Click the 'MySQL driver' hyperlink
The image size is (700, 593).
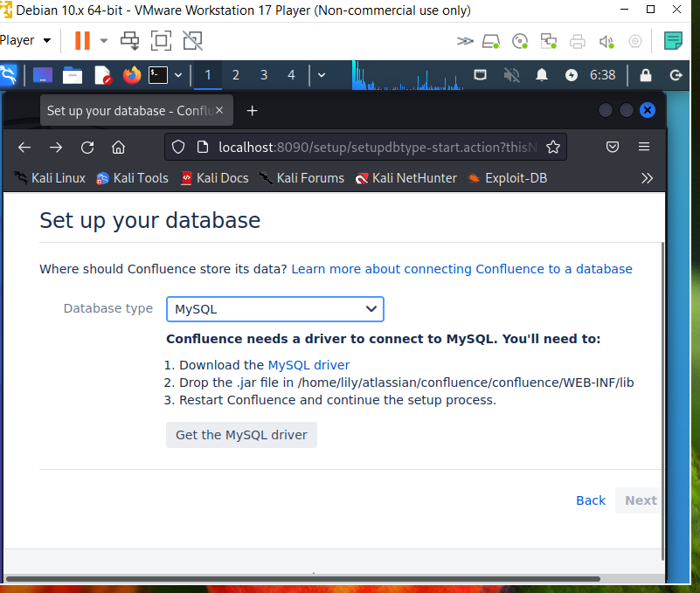308,365
